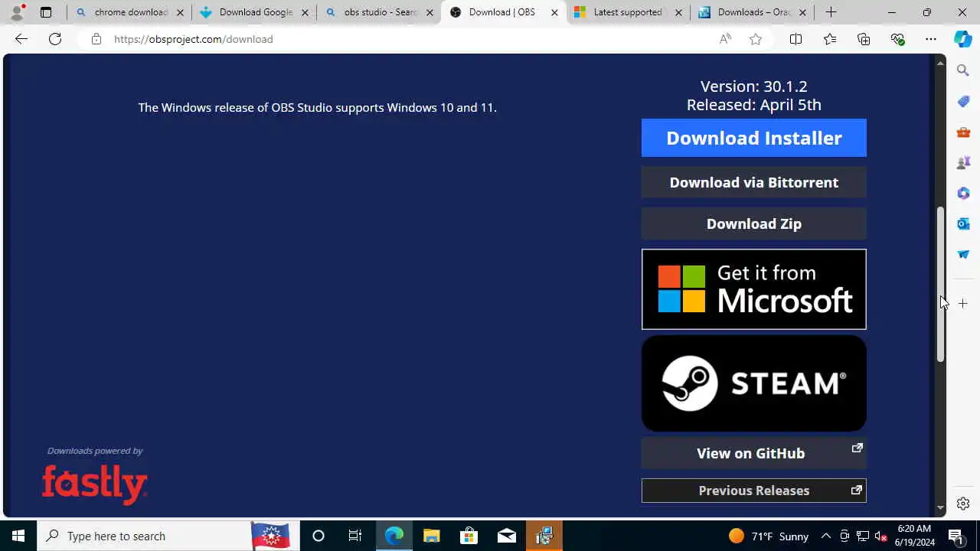This screenshot has height=551, width=980.
Task: Add this page to favorites star
Action: (756, 39)
